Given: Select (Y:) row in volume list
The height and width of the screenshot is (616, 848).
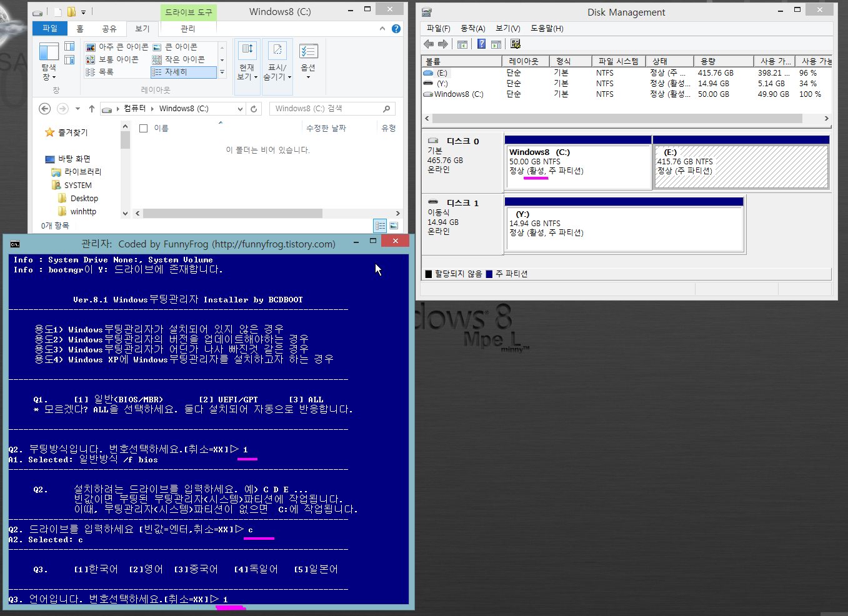Looking at the screenshot, I should tap(627, 84).
